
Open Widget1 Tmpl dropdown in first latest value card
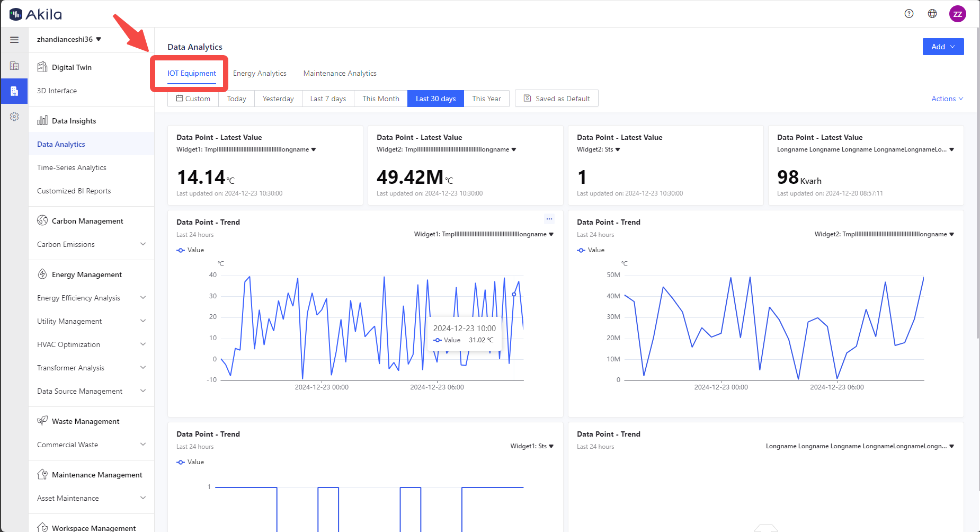point(246,149)
